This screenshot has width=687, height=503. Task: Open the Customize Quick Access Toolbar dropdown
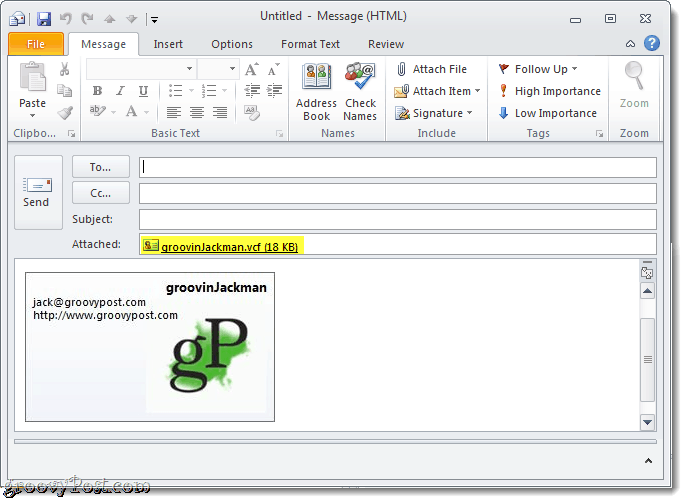click(x=154, y=19)
